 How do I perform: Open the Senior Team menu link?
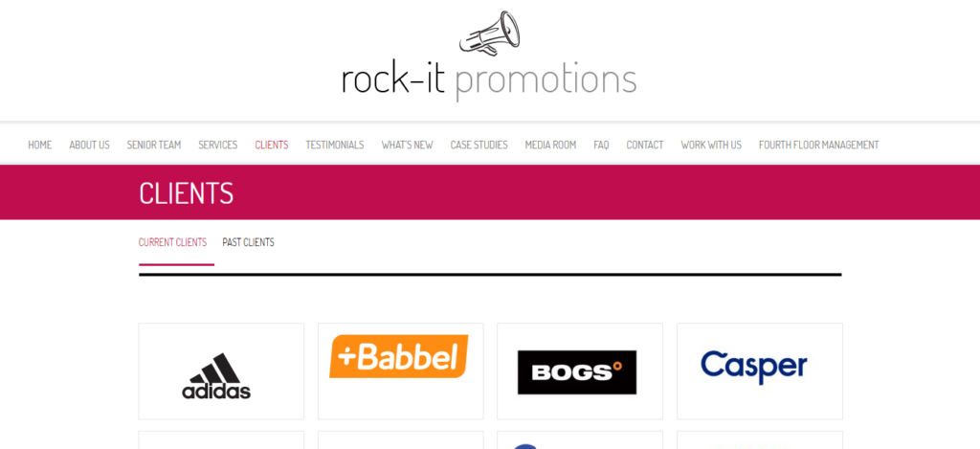[154, 146]
